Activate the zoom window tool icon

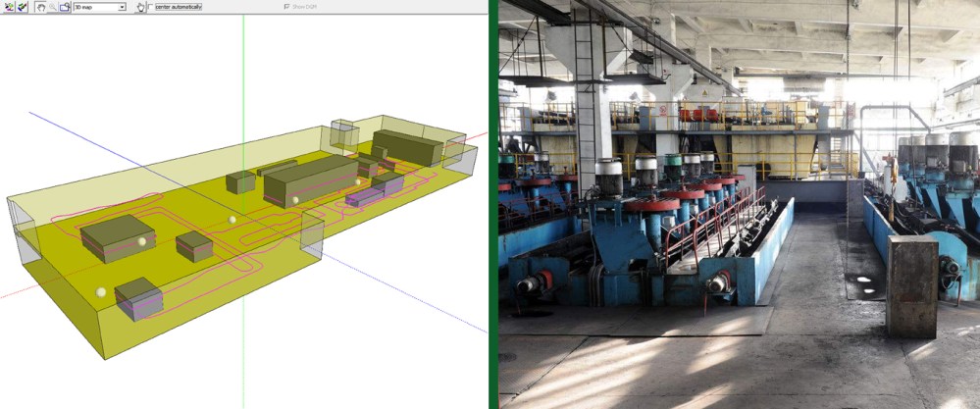pyautogui.click(x=64, y=6)
